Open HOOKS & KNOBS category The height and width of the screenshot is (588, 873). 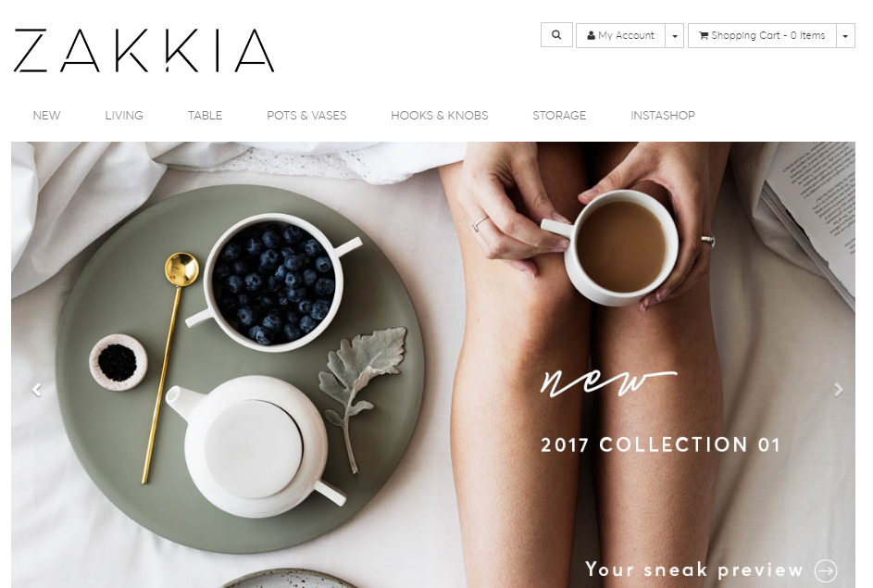pyautogui.click(x=440, y=115)
